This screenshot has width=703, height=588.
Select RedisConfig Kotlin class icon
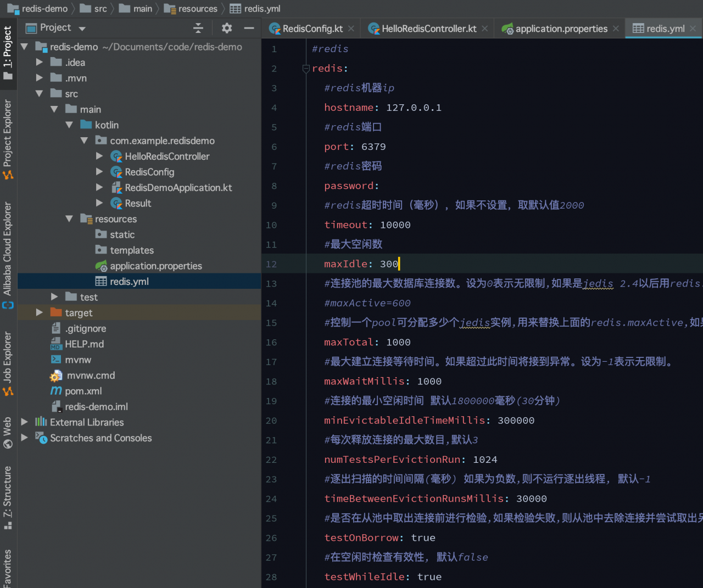[x=116, y=172]
